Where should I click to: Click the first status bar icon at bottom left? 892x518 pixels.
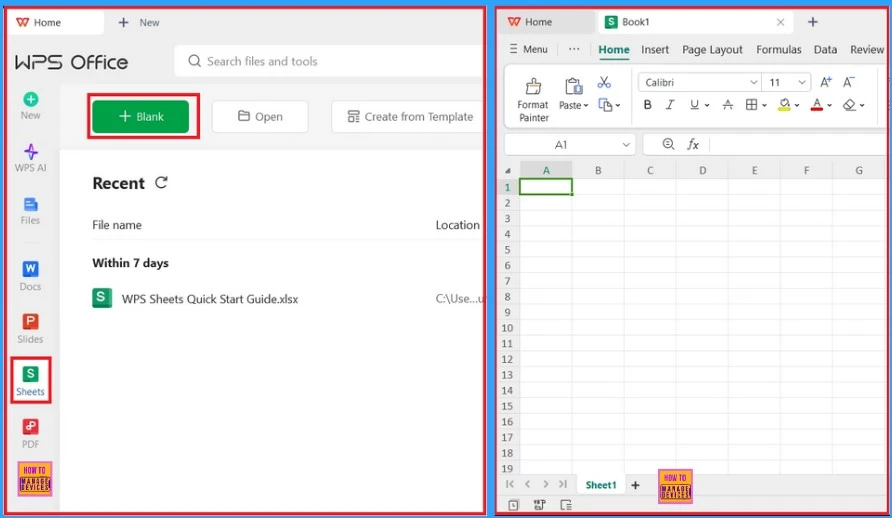(x=513, y=505)
